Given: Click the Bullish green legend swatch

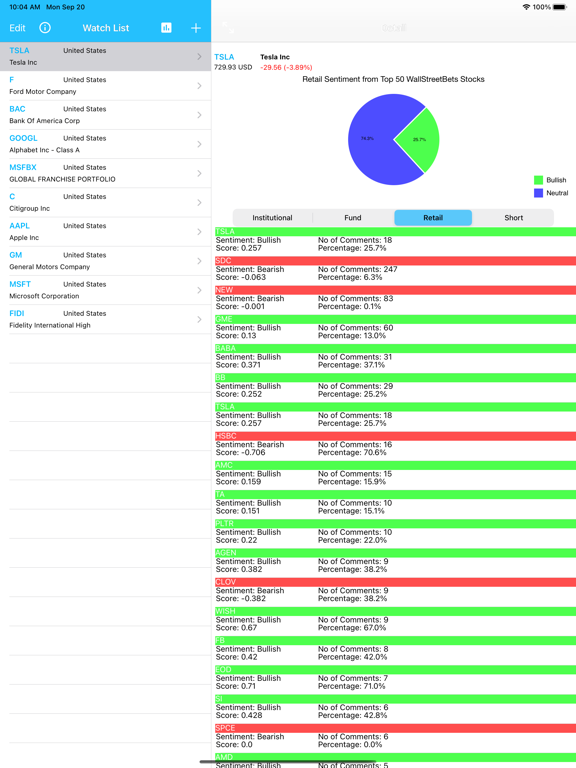Looking at the screenshot, I should [x=538, y=180].
